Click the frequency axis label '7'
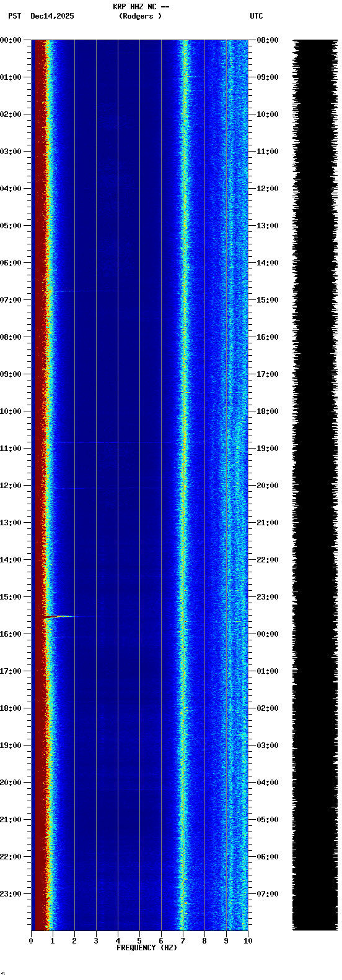 [x=183, y=941]
